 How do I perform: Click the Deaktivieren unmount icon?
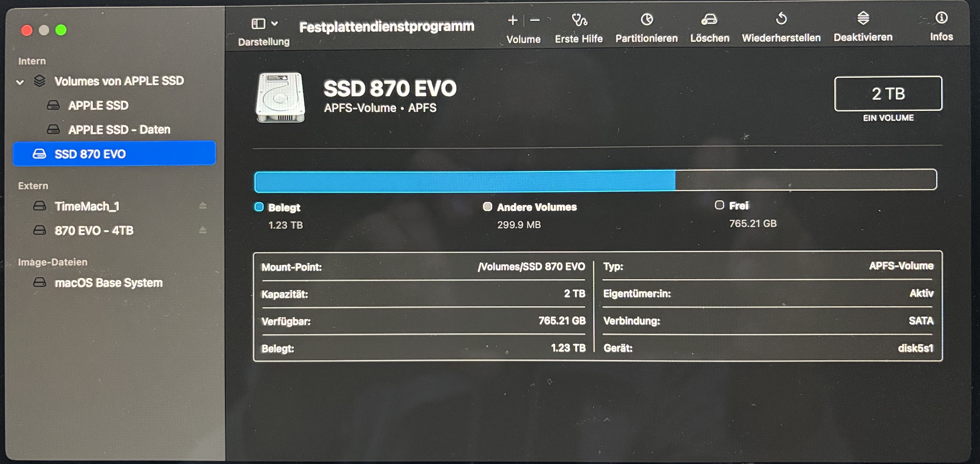[863, 18]
